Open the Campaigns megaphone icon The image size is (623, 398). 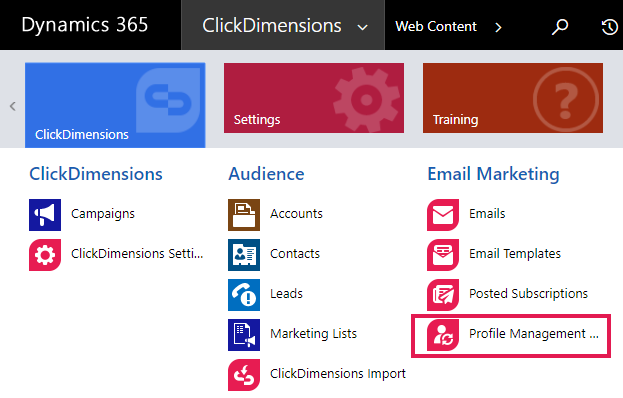point(45,215)
